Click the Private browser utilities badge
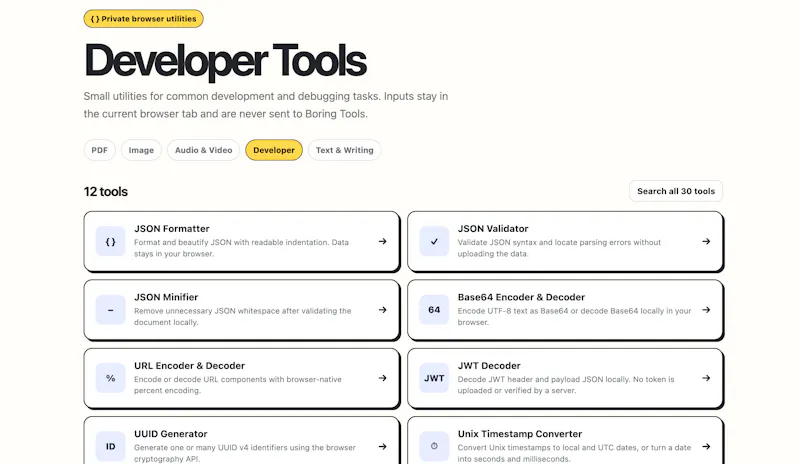This screenshot has width=800, height=464. [143, 19]
